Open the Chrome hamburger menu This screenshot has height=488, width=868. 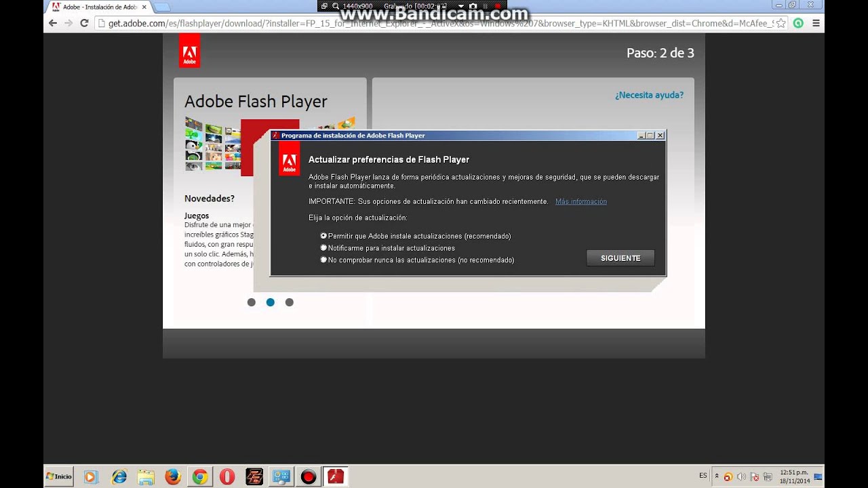(x=816, y=23)
